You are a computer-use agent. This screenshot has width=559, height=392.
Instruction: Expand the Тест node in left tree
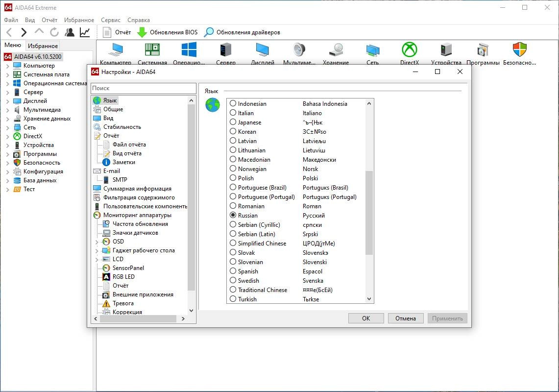tap(7, 190)
